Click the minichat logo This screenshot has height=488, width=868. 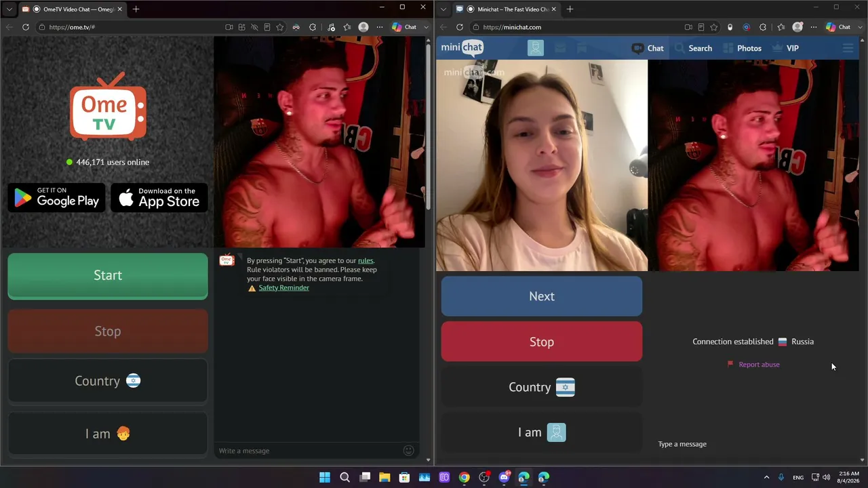(462, 47)
